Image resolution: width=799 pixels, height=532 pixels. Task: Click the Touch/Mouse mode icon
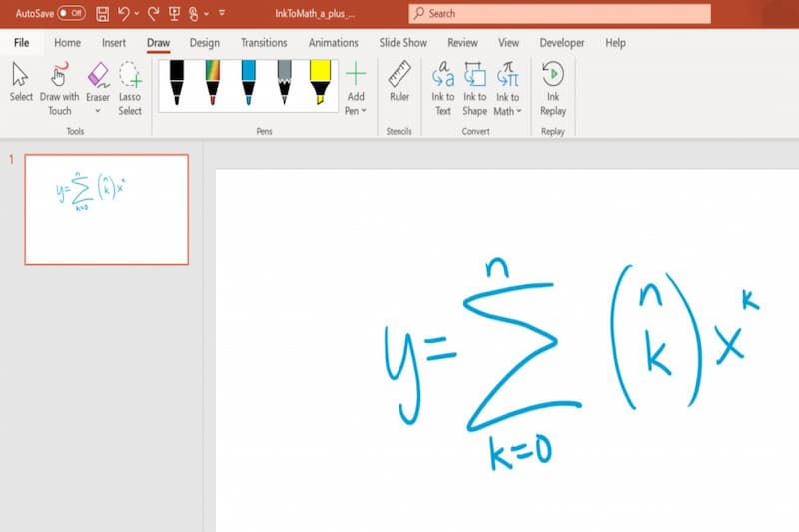[193, 14]
